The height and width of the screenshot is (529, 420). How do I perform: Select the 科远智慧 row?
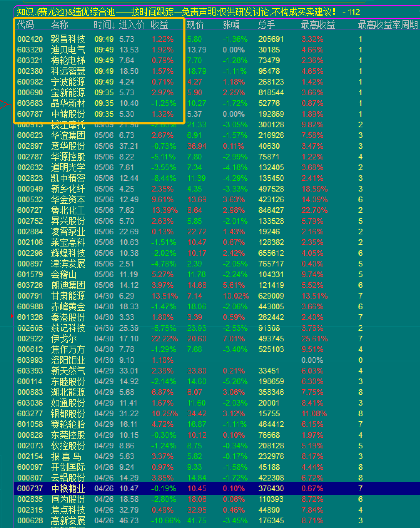pos(217,71)
